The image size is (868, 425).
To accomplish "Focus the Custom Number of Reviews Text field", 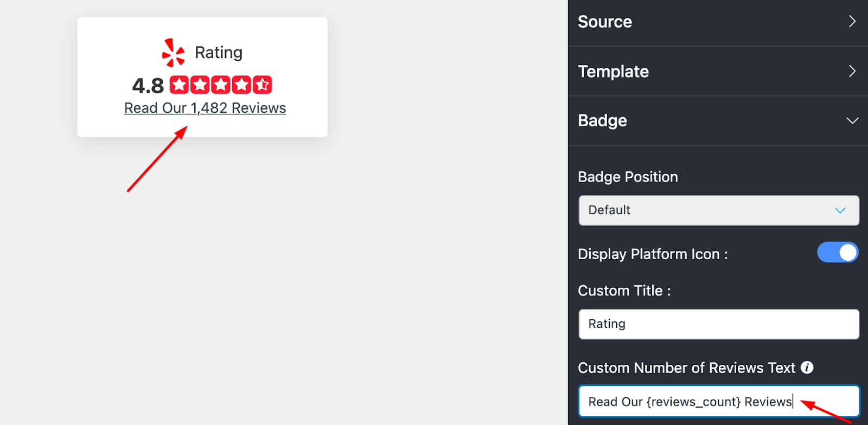I will click(718, 402).
